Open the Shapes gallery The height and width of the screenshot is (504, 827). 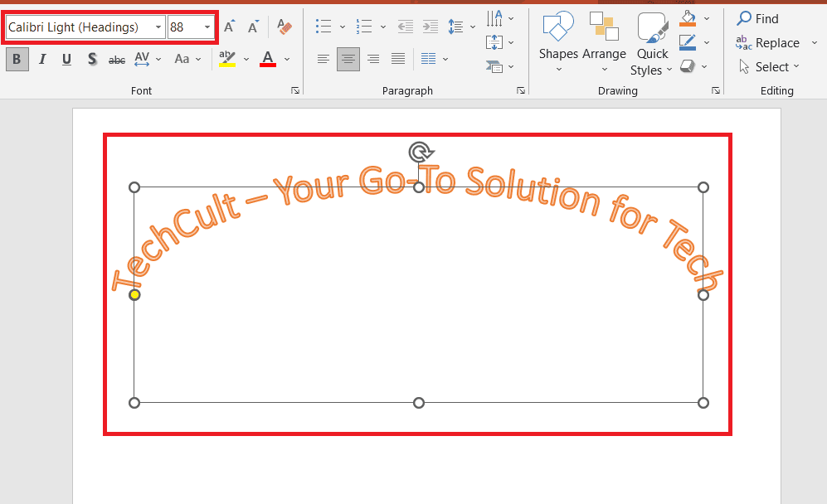point(557,43)
